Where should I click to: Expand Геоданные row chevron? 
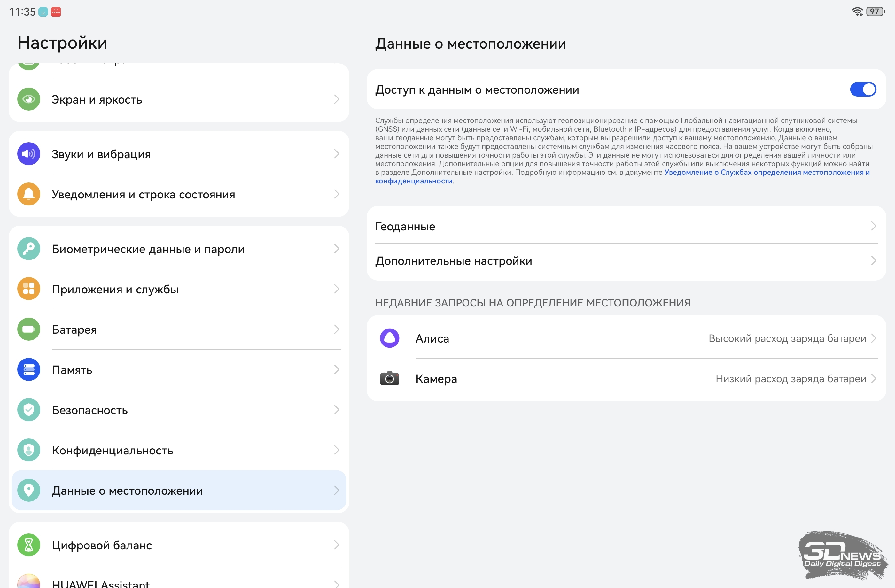(x=873, y=226)
